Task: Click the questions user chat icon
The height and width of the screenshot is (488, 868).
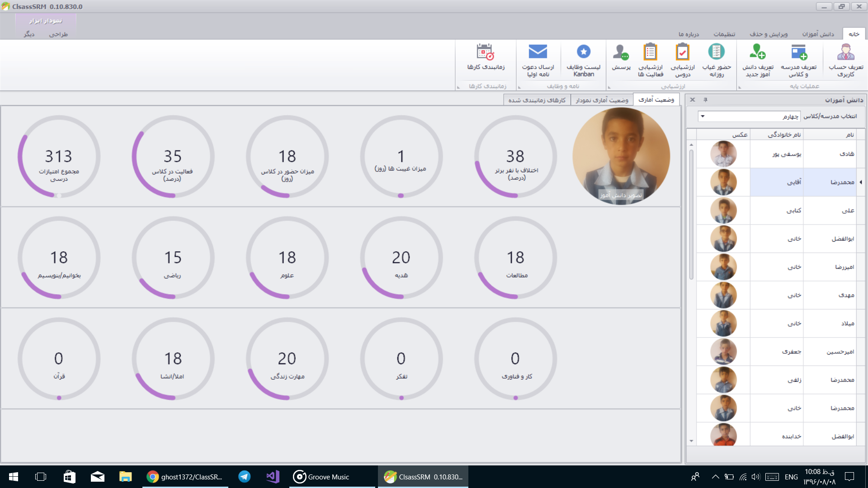Action: [x=621, y=52]
